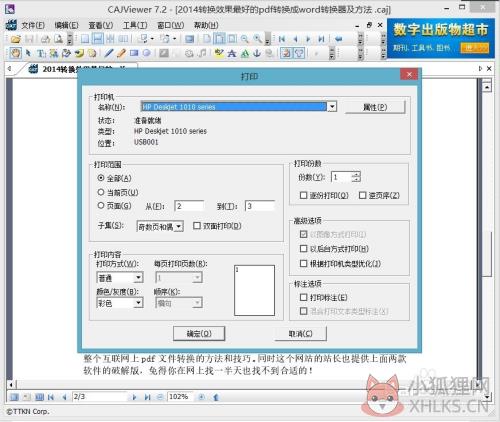The height and width of the screenshot is (422, 500).
Task: Go to previous page using top toolbar arrow
Action: [295, 39]
